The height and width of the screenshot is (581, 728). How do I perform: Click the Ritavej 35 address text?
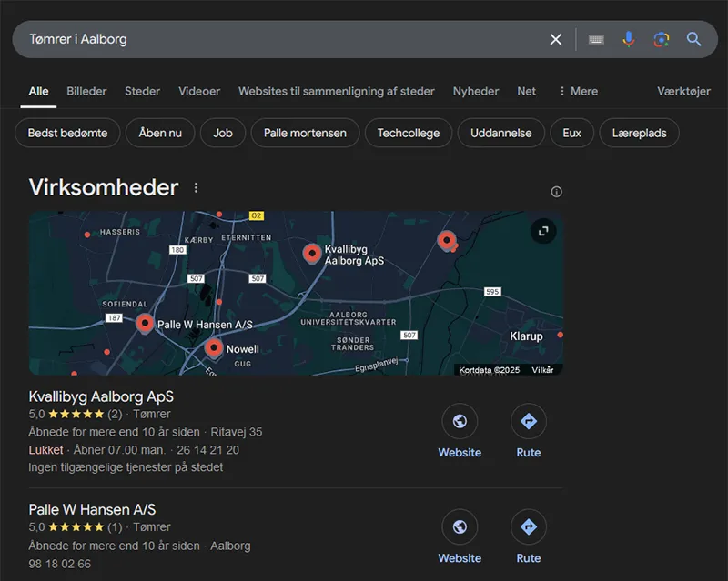tap(237, 432)
